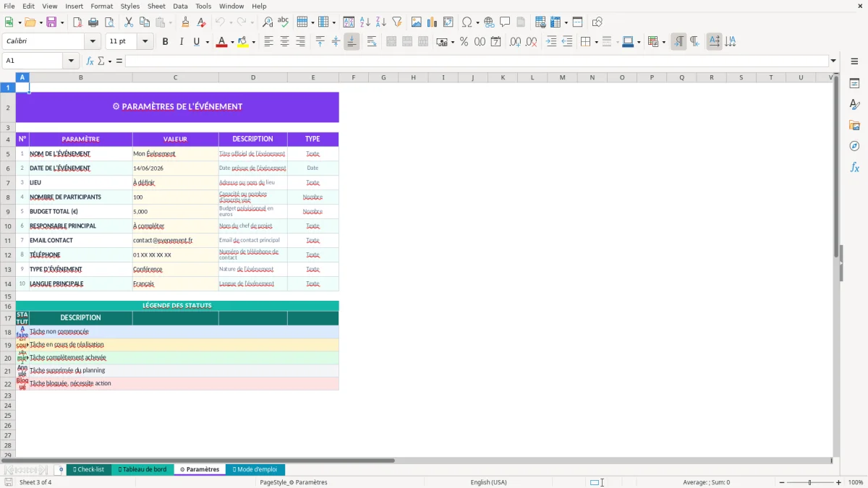Toggle Bold formatting
The width and height of the screenshot is (868, 488).
(165, 42)
